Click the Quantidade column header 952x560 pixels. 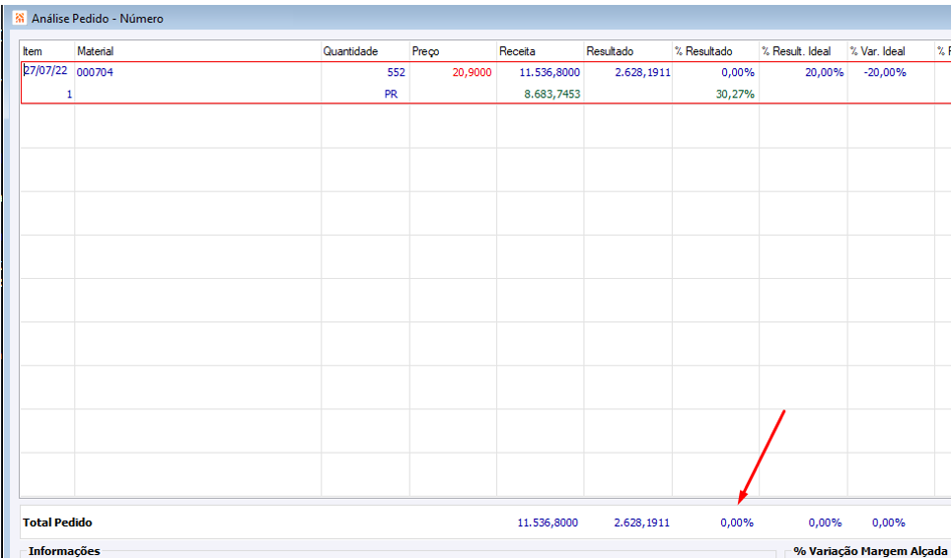pos(350,51)
